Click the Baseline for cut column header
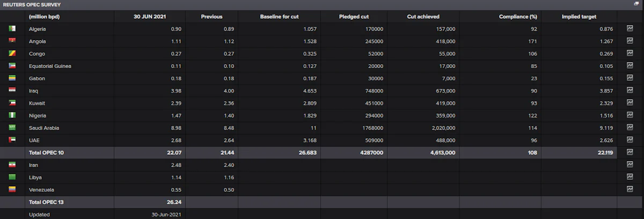 click(x=279, y=17)
